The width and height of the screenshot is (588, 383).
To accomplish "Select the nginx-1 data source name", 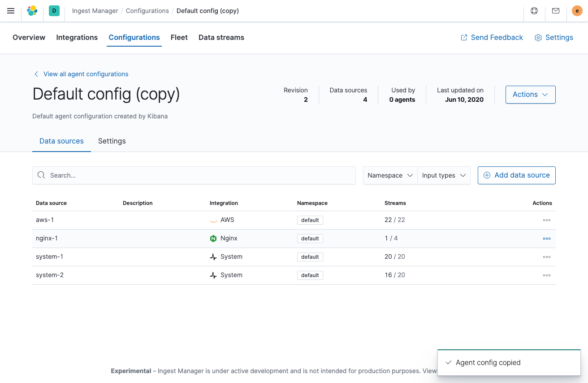I will (x=47, y=238).
